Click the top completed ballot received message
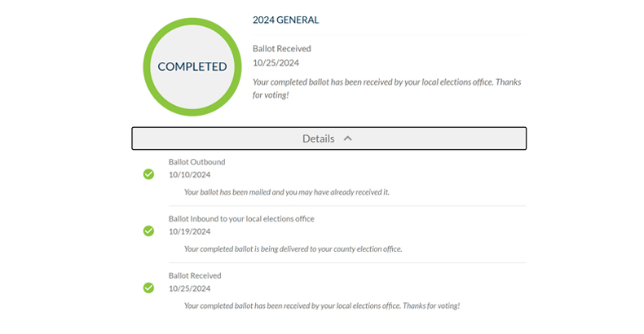 click(x=387, y=88)
